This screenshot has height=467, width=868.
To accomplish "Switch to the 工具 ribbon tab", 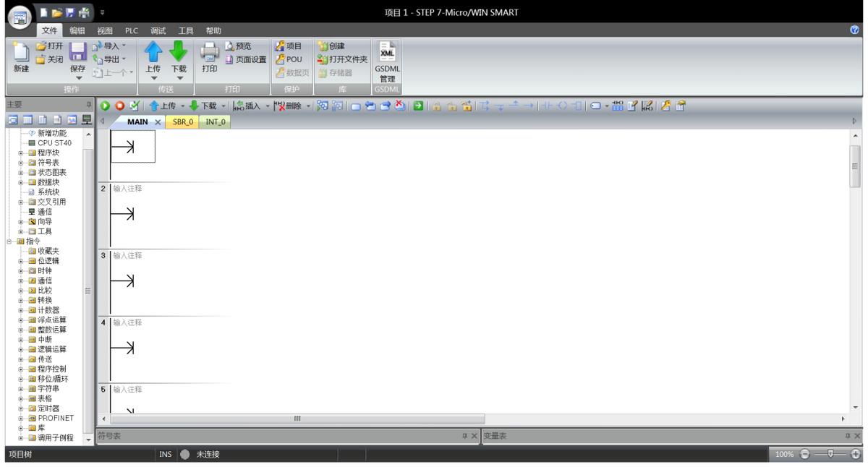I will (186, 30).
